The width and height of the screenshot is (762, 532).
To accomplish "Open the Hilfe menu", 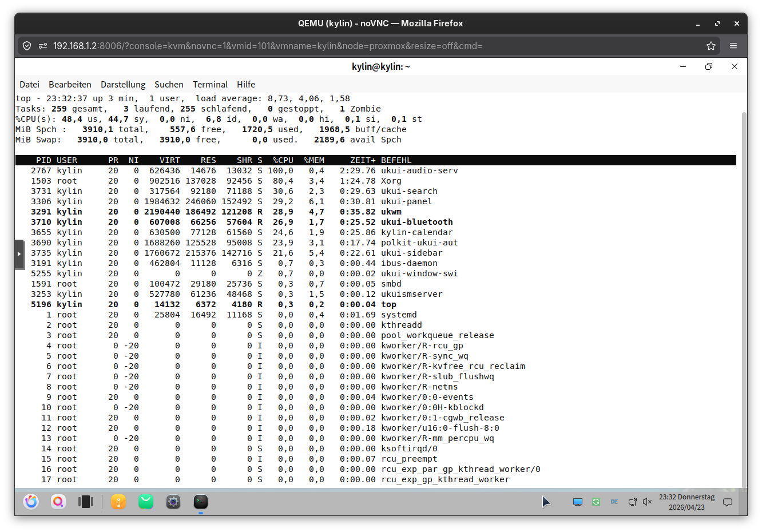I will coord(246,84).
